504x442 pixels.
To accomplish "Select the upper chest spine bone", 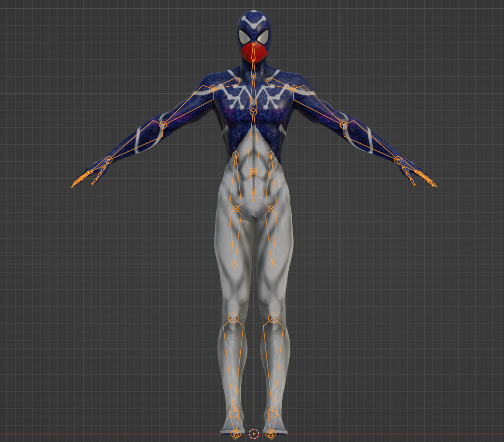I will point(253,94).
